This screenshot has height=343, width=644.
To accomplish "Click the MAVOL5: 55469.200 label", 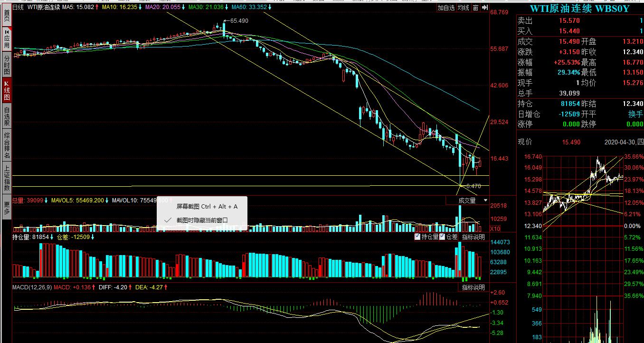I will [x=78, y=200].
